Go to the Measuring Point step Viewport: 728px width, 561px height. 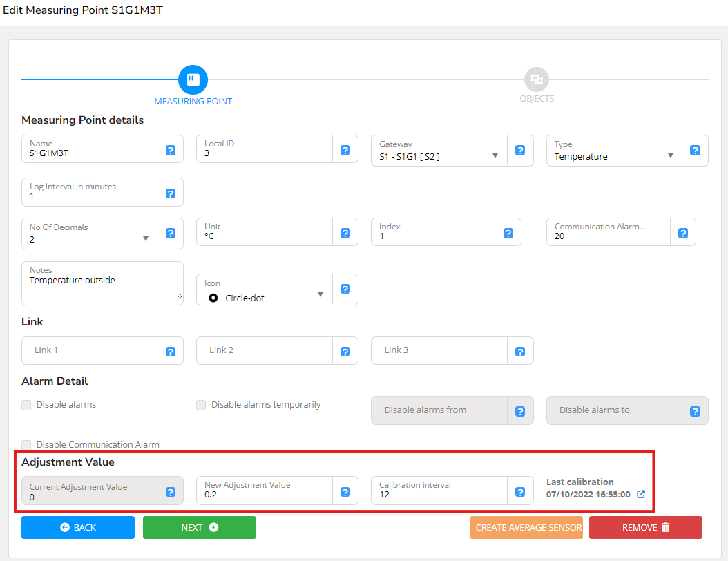pyautogui.click(x=193, y=80)
